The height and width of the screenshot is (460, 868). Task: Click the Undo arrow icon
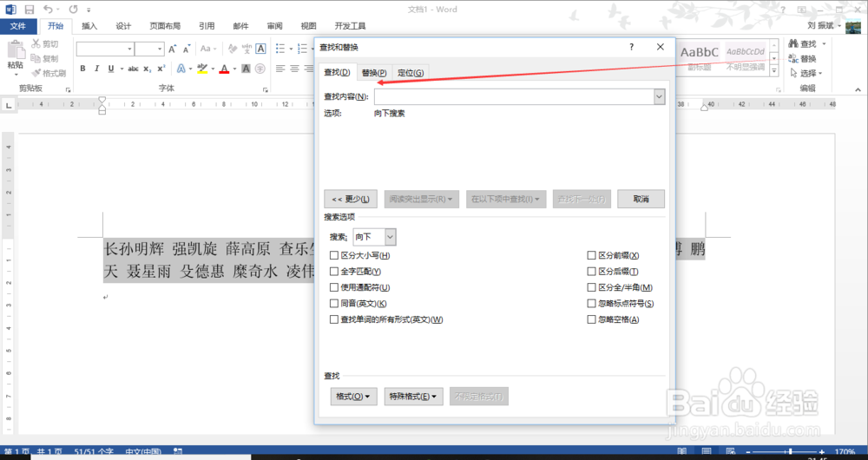pyautogui.click(x=48, y=10)
